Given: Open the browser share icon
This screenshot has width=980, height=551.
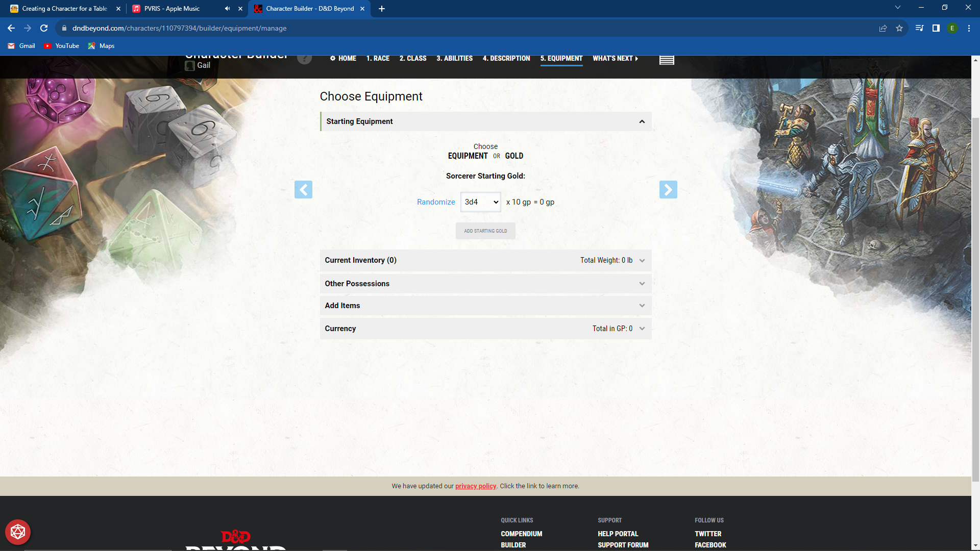Looking at the screenshot, I should coord(883,28).
